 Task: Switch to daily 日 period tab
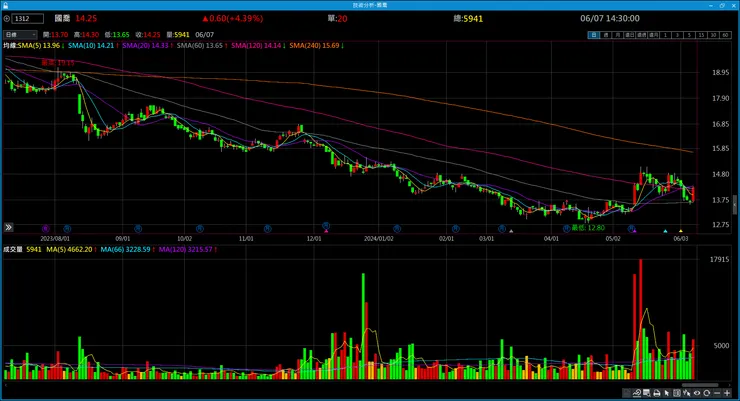pos(593,35)
